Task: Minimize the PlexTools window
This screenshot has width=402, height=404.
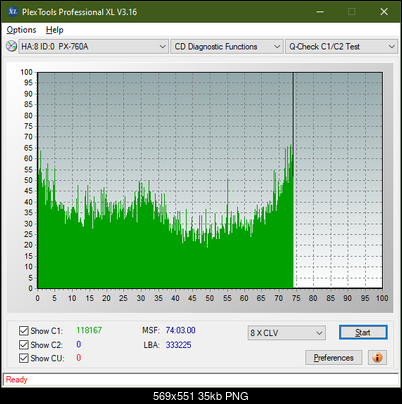Action: (320, 12)
